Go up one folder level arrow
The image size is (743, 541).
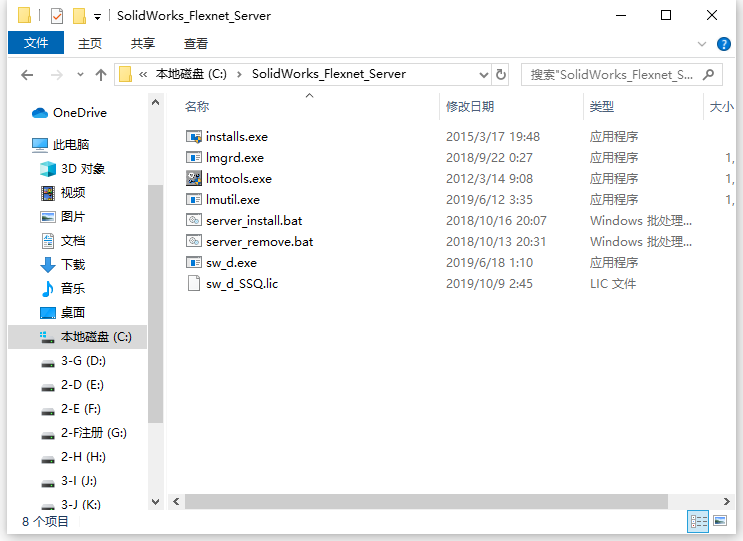(100, 75)
